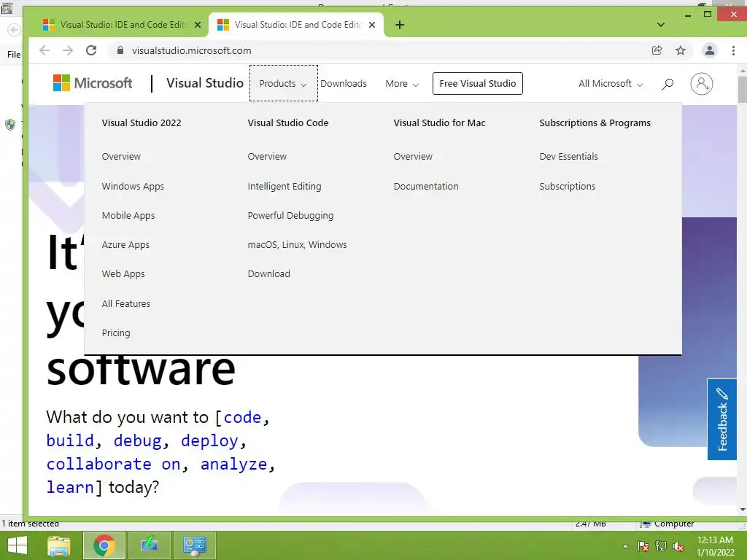The image size is (747, 560).
Task: Open Intelligent Editing menu entry
Action: (x=285, y=186)
